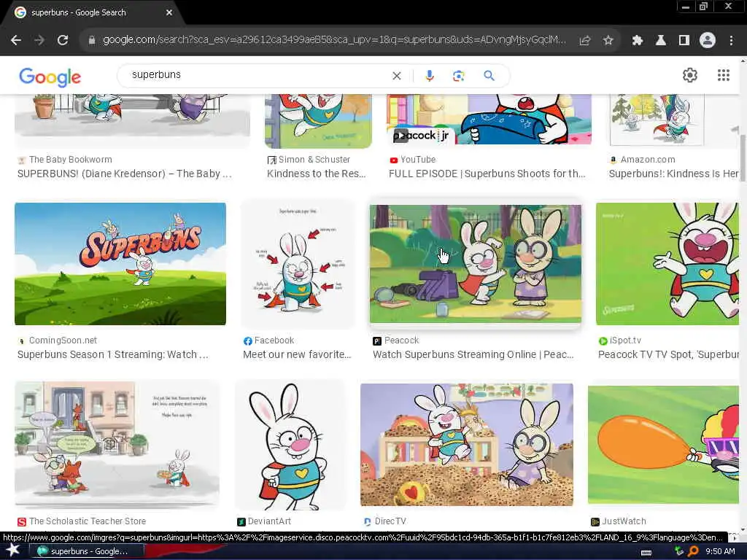Close the superbuns Google Search tab
The width and height of the screenshot is (747, 560).
click(x=169, y=13)
